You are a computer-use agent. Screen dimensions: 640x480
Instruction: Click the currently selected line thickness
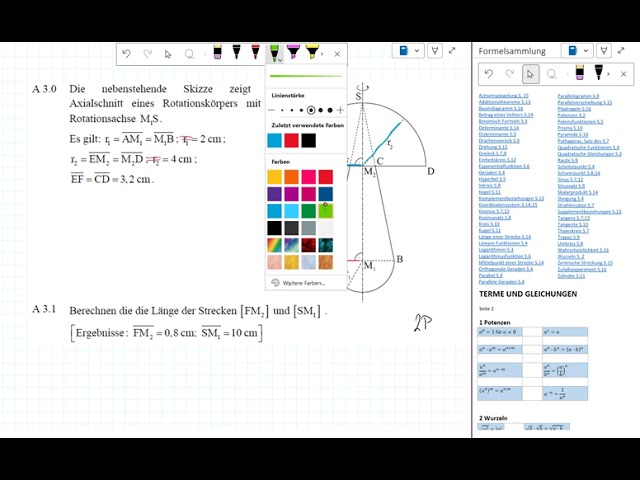(311, 110)
